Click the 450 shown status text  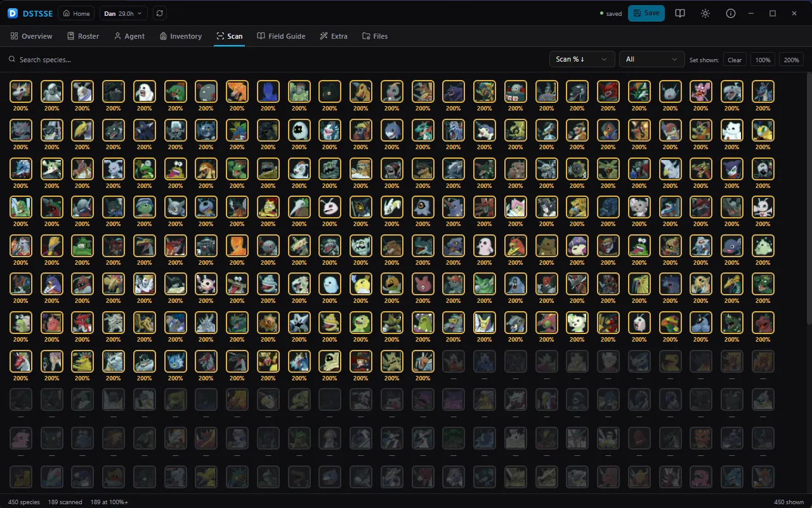tap(789, 502)
